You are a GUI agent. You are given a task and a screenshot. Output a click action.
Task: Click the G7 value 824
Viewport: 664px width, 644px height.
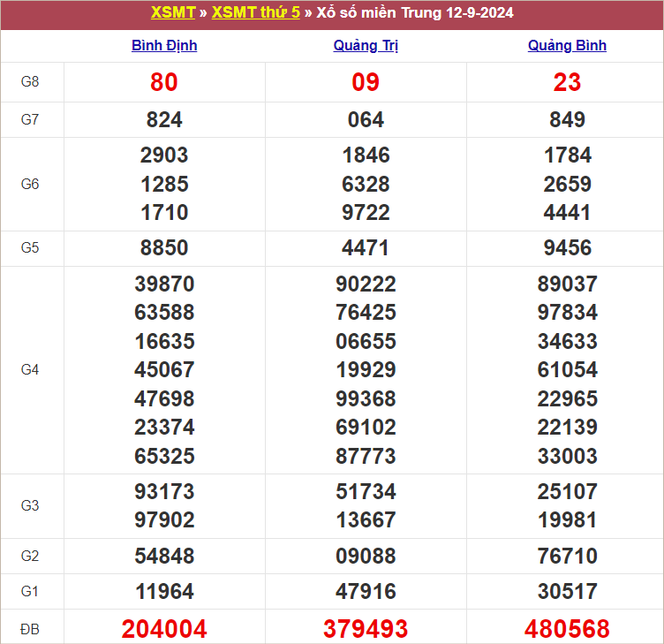click(164, 119)
